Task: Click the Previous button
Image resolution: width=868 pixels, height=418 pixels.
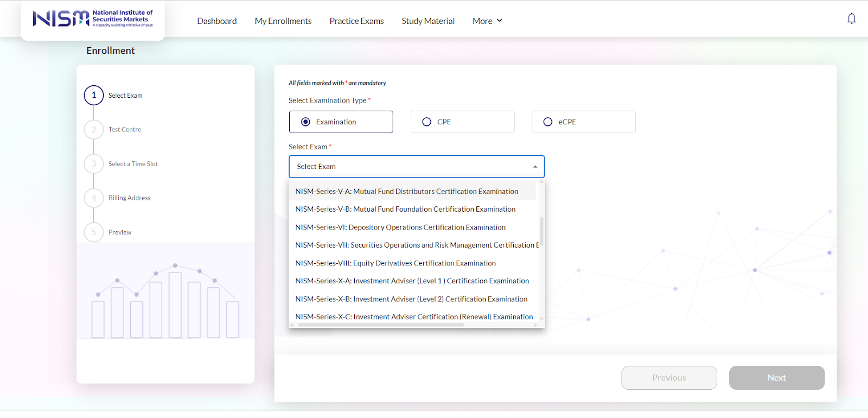Action: (669, 377)
